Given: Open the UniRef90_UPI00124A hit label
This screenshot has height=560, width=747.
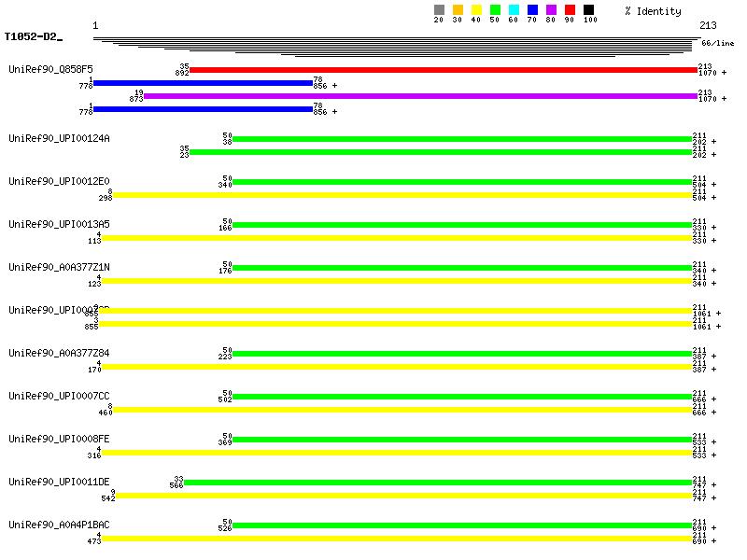Looking at the screenshot, I should [x=59, y=139].
